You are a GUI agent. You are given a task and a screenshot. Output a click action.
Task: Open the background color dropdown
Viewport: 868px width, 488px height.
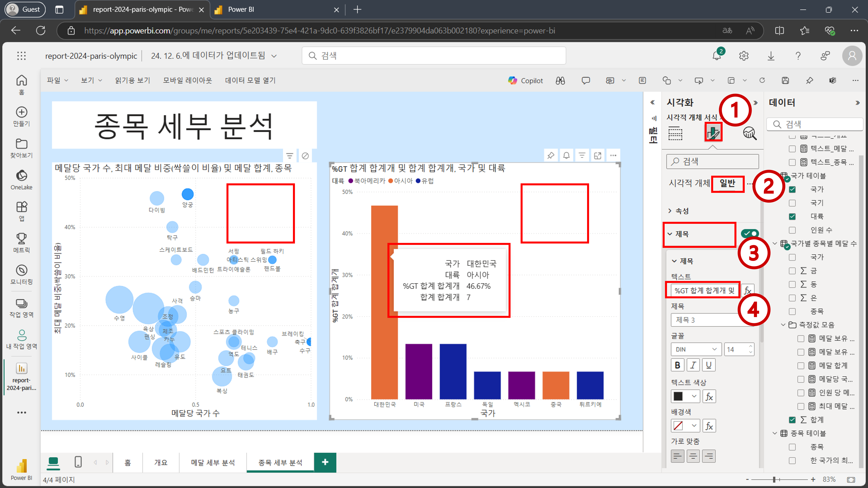coord(694,426)
